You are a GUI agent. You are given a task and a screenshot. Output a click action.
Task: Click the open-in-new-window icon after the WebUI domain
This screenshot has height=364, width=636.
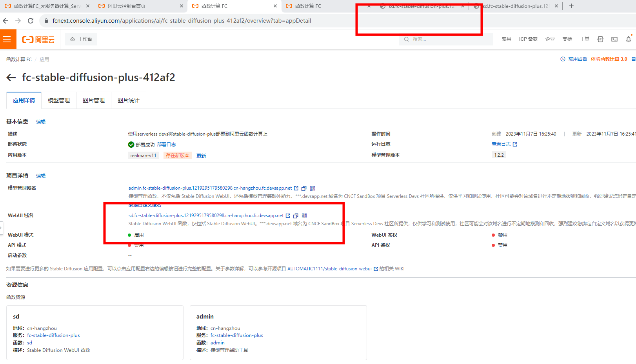[288, 216]
